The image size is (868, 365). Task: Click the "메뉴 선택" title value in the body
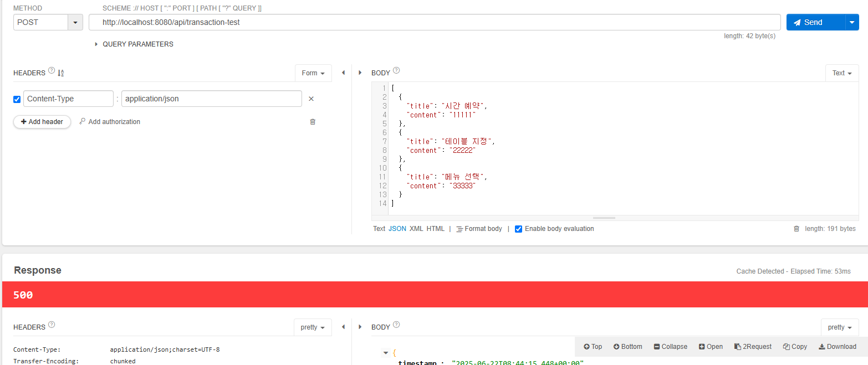click(464, 177)
